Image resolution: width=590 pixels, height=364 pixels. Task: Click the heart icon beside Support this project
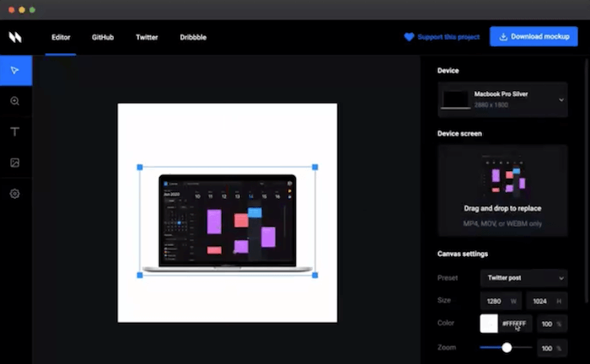coord(409,37)
